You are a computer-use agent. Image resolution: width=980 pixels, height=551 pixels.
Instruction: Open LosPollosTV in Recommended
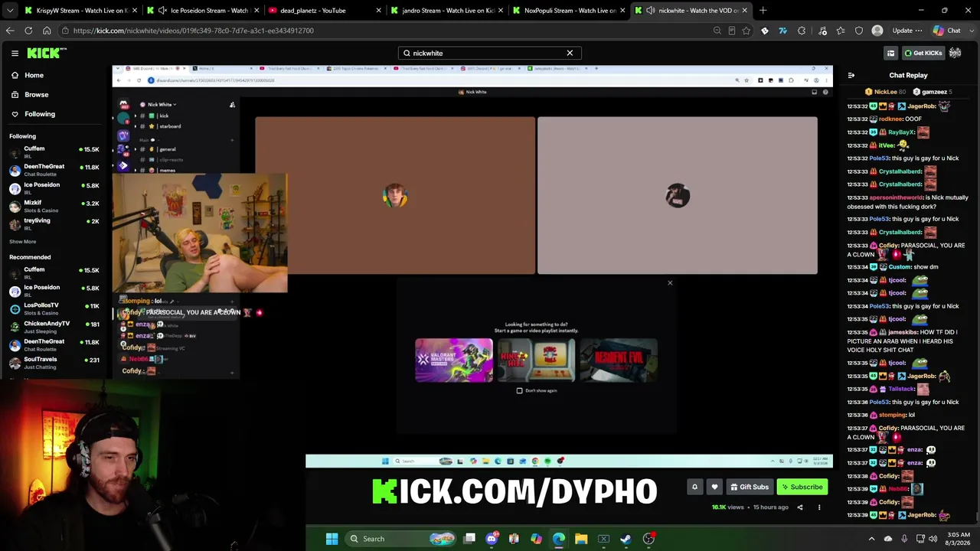pyautogui.click(x=55, y=308)
